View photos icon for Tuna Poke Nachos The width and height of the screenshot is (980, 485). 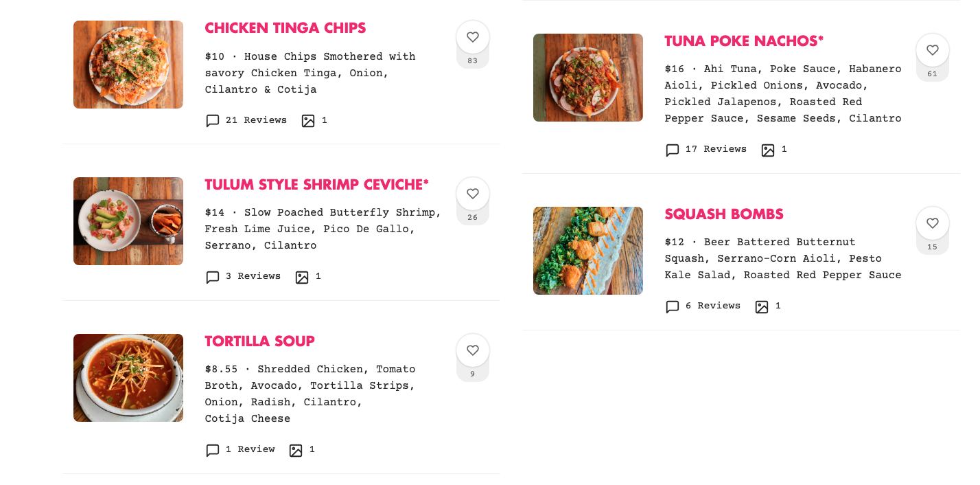(768, 150)
